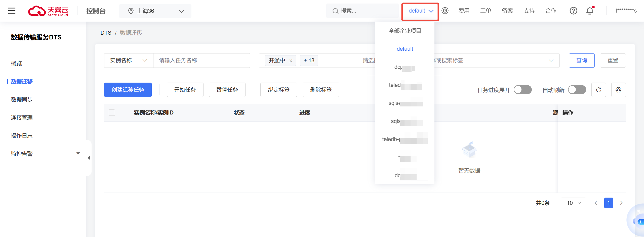Open the notification bell
The image size is (644, 237).
click(x=590, y=11)
